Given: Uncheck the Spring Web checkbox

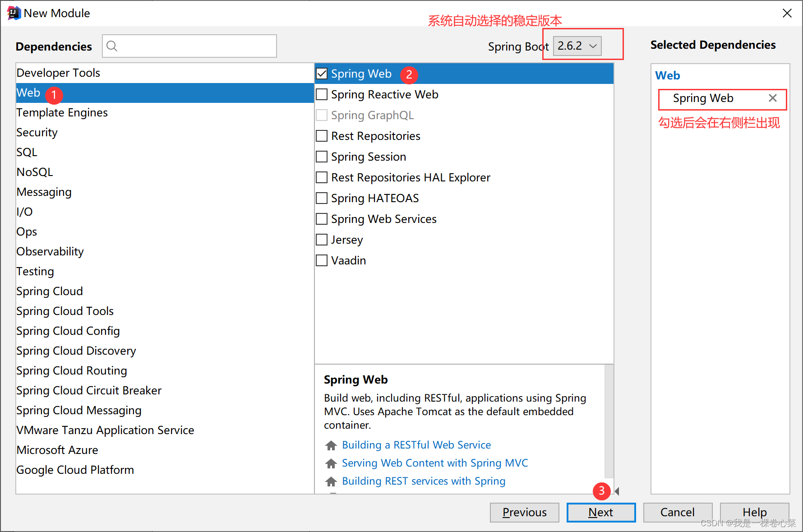Looking at the screenshot, I should click(x=322, y=74).
